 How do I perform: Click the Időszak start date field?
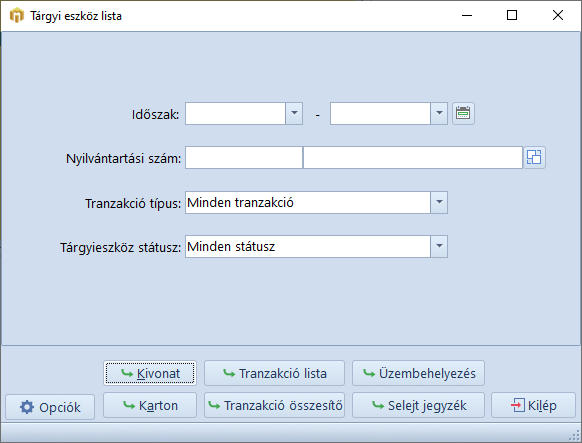point(235,114)
